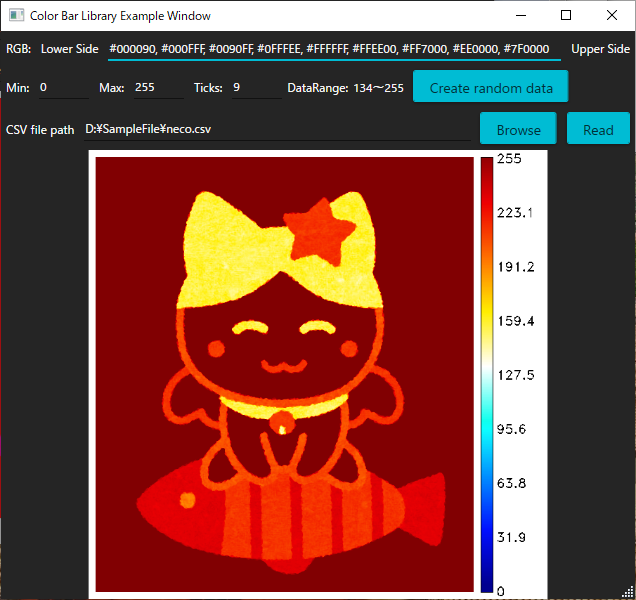Select the Min value field
The width and height of the screenshot is (636, 600).
tap(64, 88)
